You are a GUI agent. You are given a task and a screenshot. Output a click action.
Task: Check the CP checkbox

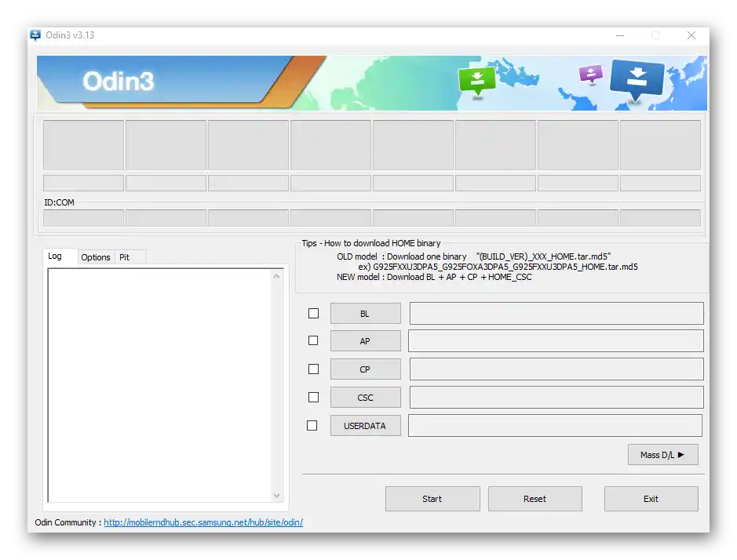(313, 369)
